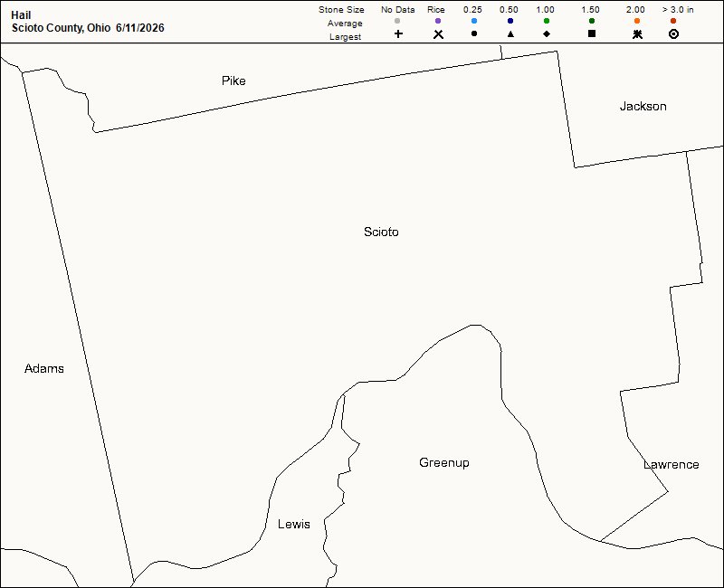Screen dimensions: 724x588
Task: Click the Average legend row label
Action: 345,24
